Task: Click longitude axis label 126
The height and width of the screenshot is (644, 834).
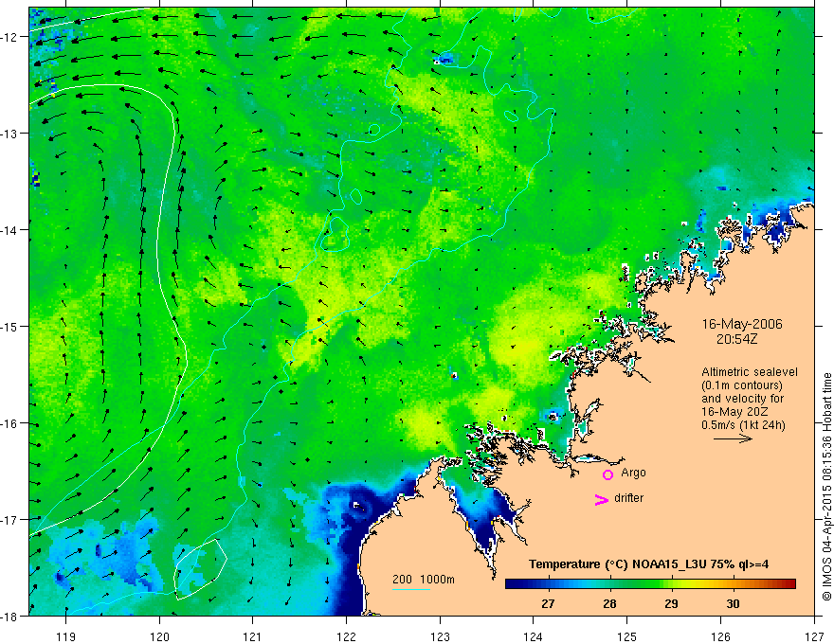Action: (720, 636)
